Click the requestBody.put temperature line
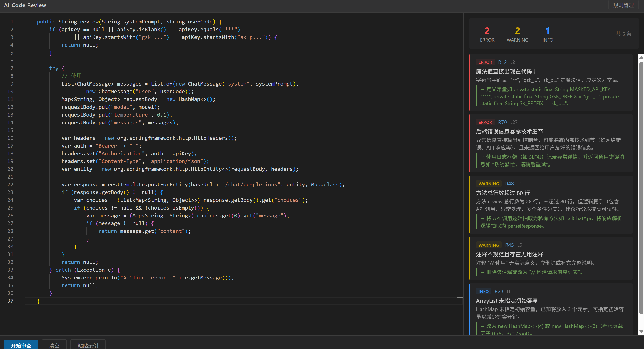 click(117, 115)
